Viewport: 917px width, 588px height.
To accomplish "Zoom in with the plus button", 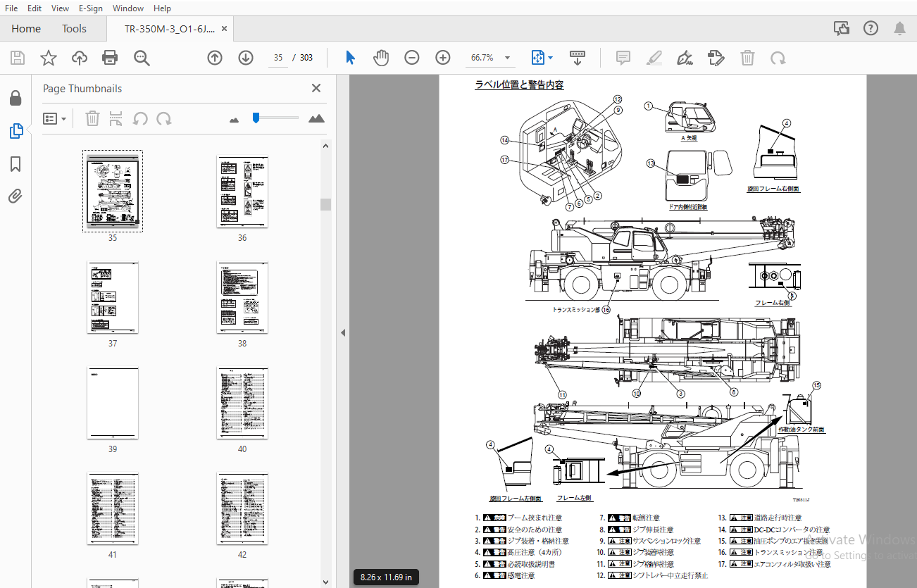I will [442, 58].
